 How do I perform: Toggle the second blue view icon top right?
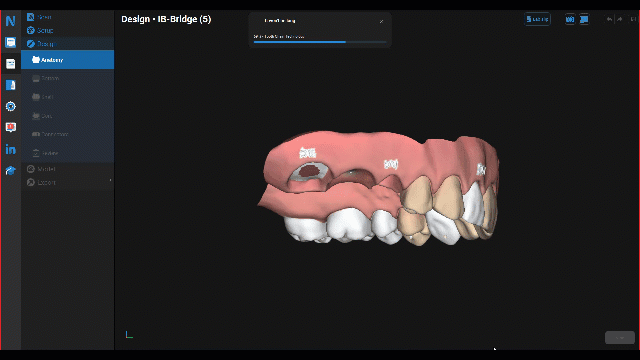[584, 19]
